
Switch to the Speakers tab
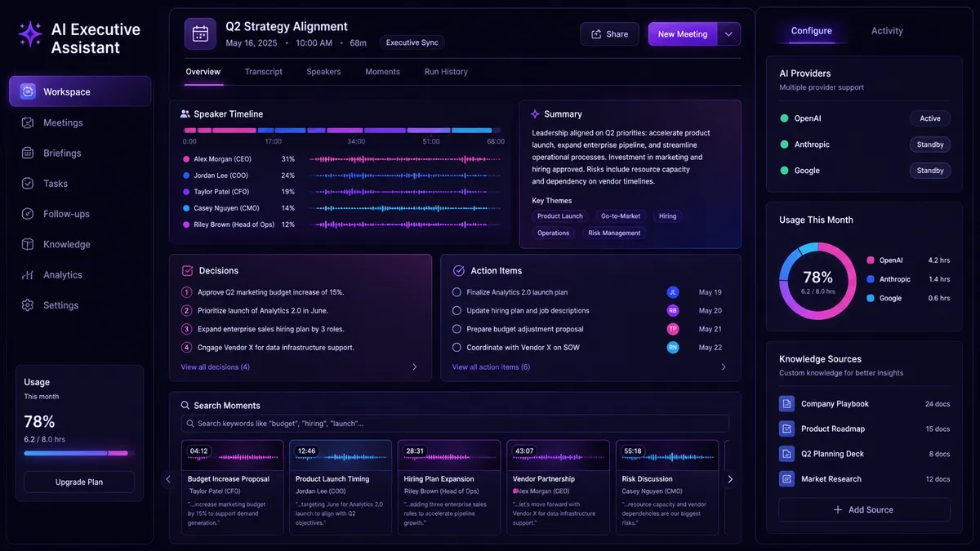point(323,72)
